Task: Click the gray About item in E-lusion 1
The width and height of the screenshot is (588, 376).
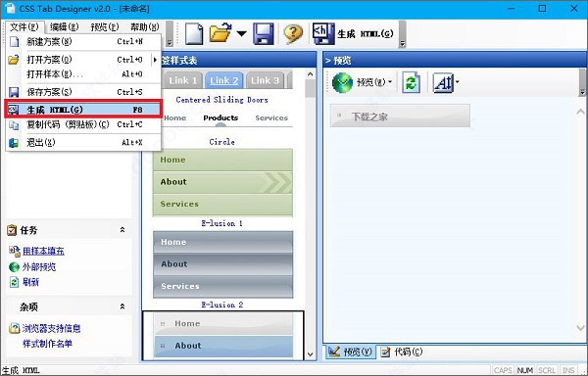Action: point(222,264)
